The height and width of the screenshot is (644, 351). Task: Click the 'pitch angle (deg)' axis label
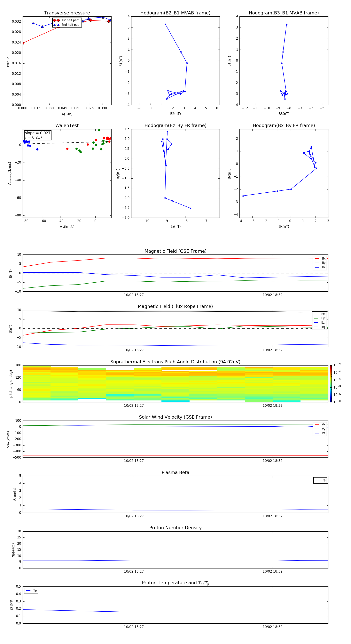click(11, 384)
